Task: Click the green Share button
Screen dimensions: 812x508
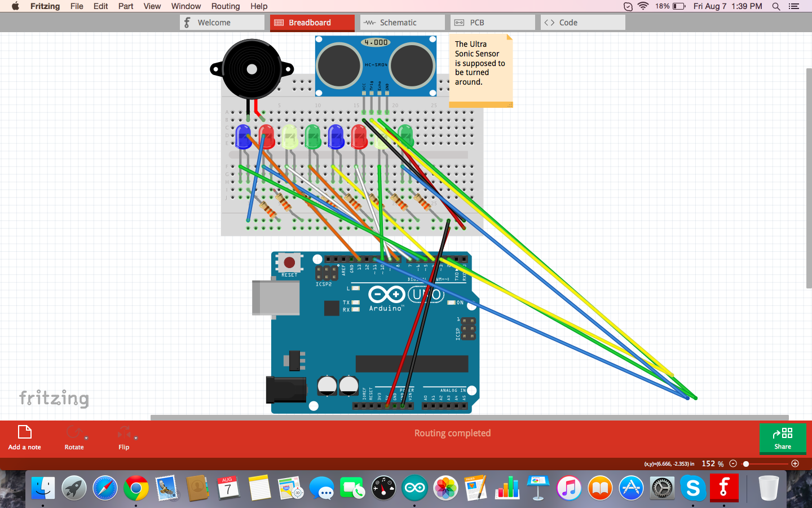Action: pos(782,438)
